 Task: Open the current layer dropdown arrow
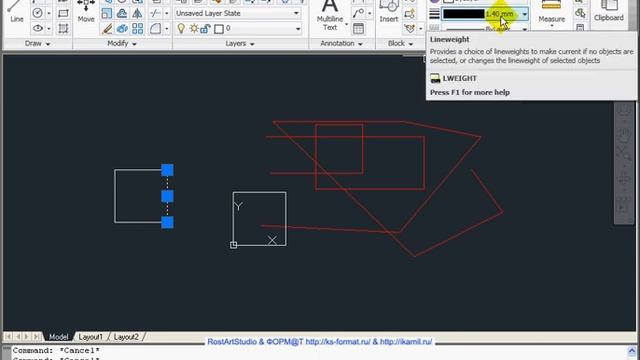click(x=298, y=29)
